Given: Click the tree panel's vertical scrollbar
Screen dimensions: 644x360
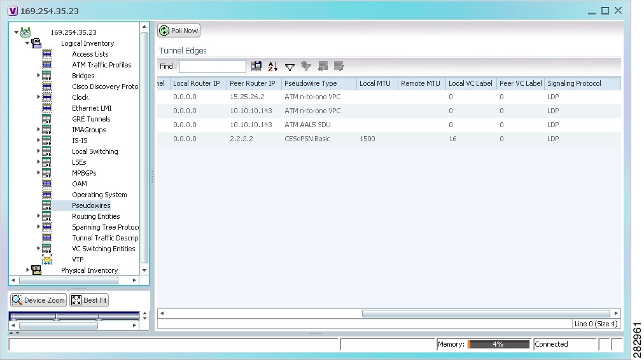Looking at the screenshot, I should click(x=144, y=148).
